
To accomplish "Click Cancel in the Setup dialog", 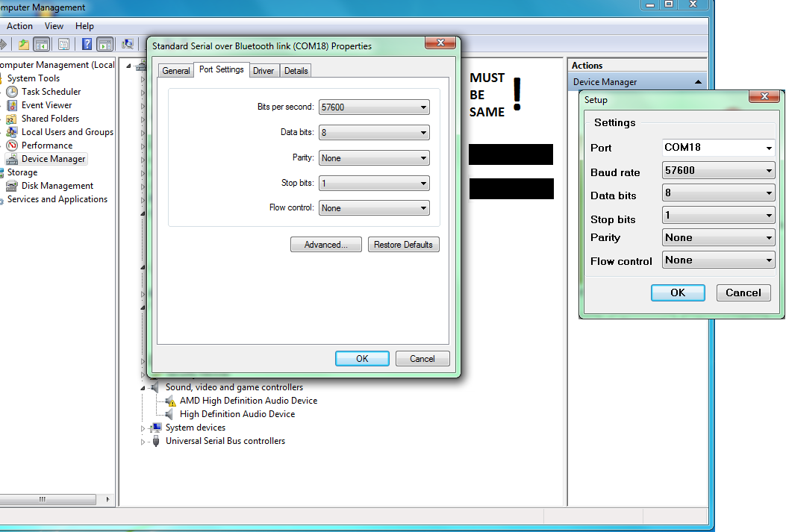I will [x=743, y=292].
